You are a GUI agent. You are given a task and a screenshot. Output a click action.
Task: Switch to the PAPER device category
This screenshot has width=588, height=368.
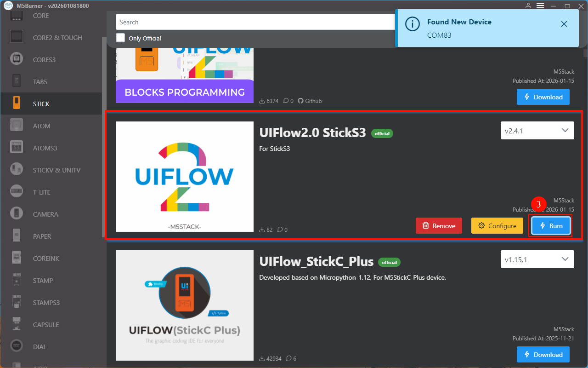[42, 236]
